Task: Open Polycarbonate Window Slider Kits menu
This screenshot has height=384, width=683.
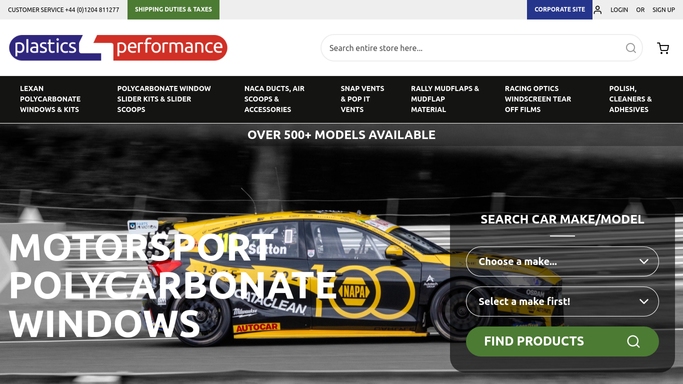Action: click(x=164, y=99)
